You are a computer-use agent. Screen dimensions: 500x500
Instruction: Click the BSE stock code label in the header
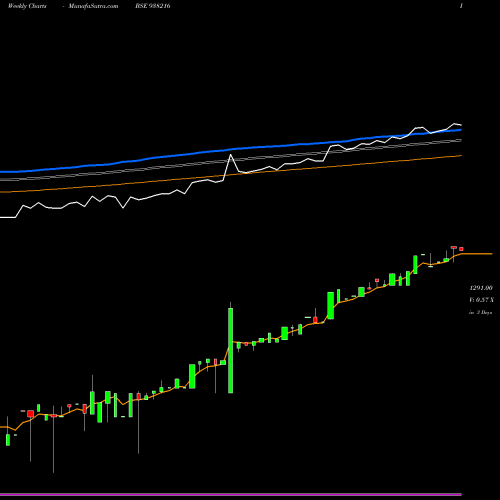tap(153, 6)
